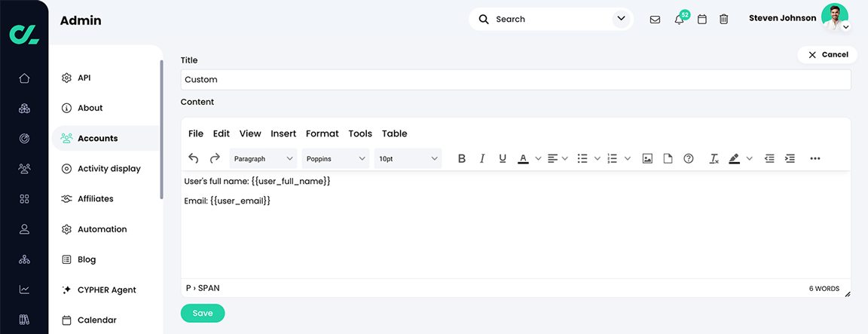This screenshot has width=868, height=334.
Task: Toggle italic formatting
Action: (482, 158)
